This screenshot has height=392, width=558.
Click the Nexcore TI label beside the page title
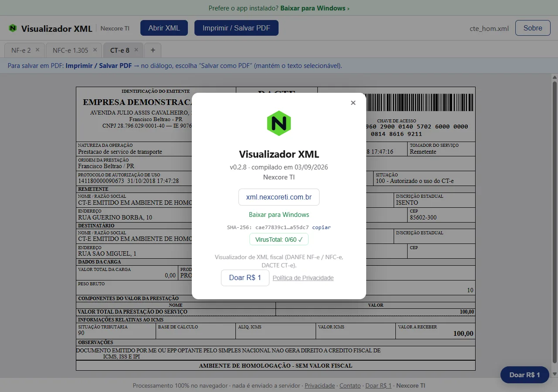[115, 28]
